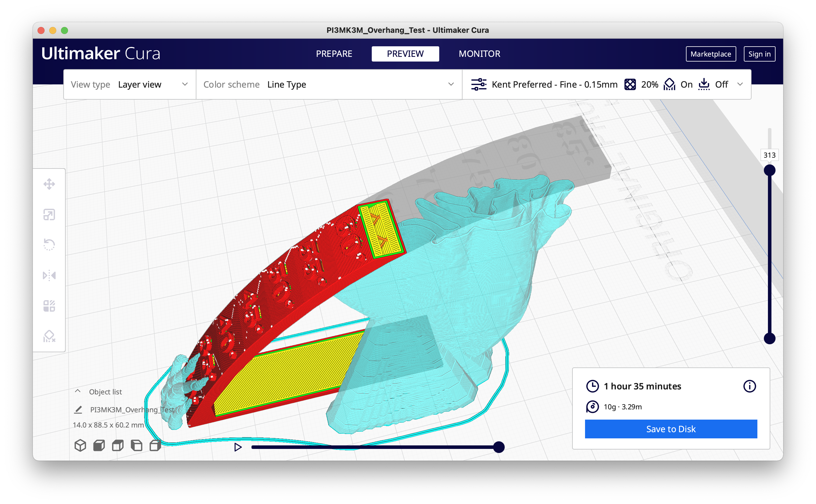The width and height of the screenshot is (816, 504).
Task: Collapse the Object list chevron
Action: [x=78, y=391]
